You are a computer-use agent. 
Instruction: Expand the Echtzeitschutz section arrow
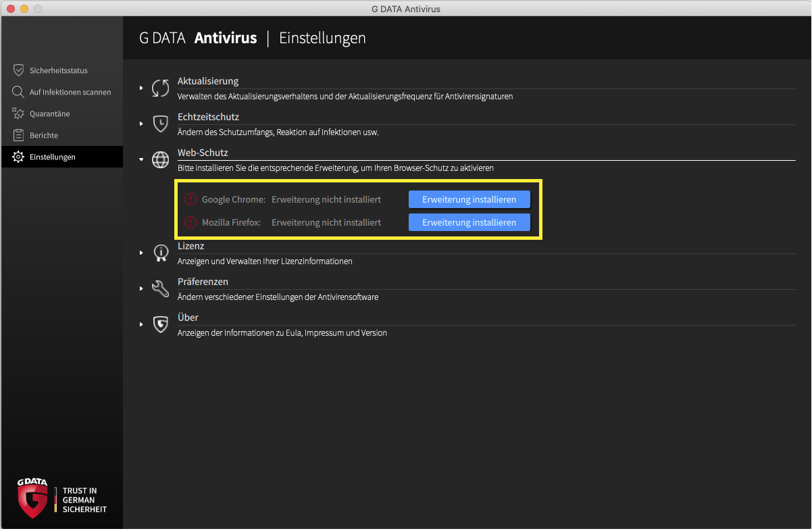point(141,124)
